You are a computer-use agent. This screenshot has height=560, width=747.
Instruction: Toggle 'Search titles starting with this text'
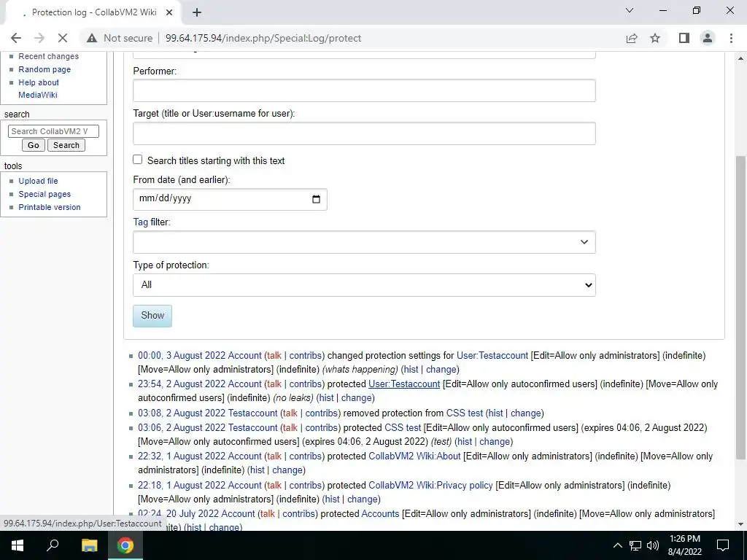click(x=138, y=160)
